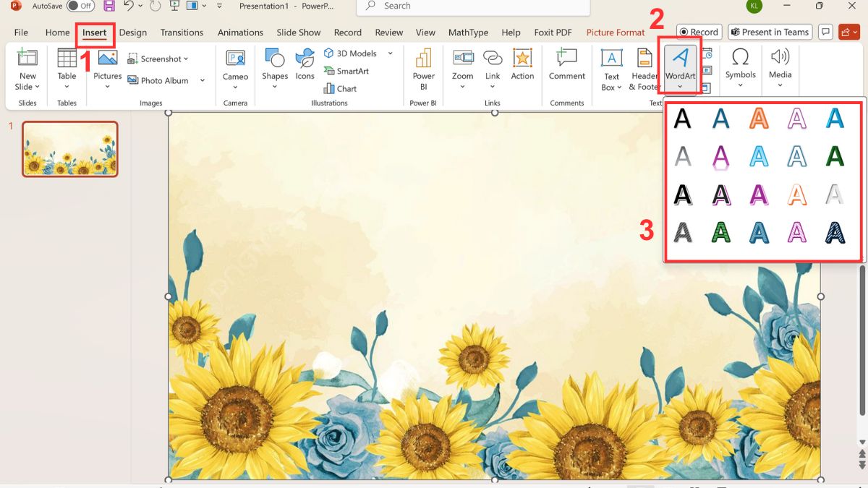This screenshot has width=868, height=488.
Task: Expand the Photo Album dropdown arrow
Action: pyautogui.click(x=203, y=80)
